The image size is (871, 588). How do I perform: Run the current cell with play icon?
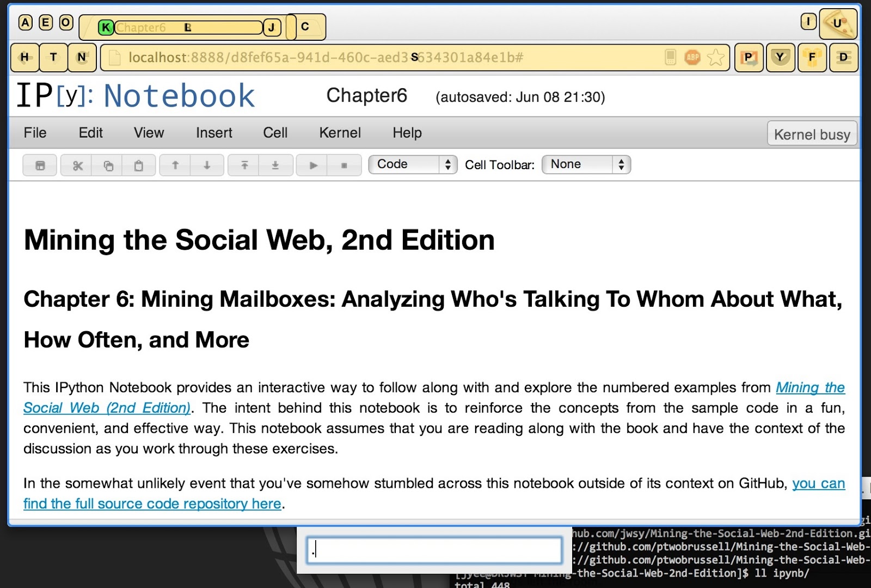(313, 165)
